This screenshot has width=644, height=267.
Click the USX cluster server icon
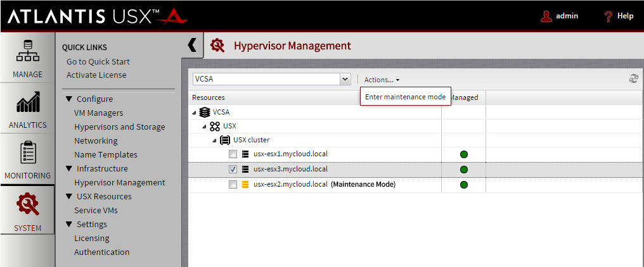pos(225,140)
